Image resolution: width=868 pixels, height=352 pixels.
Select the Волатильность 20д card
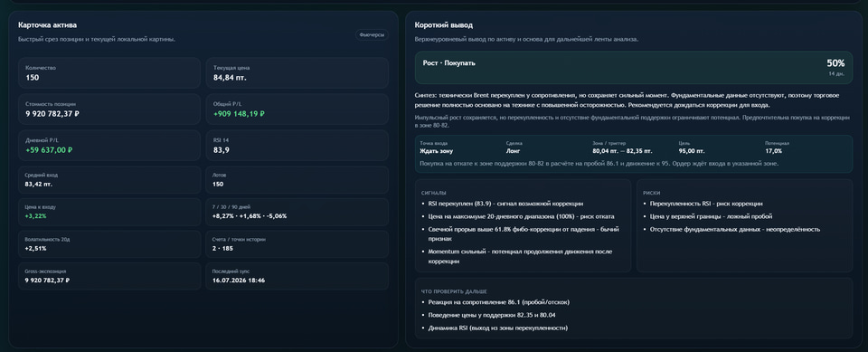point(109,244)
